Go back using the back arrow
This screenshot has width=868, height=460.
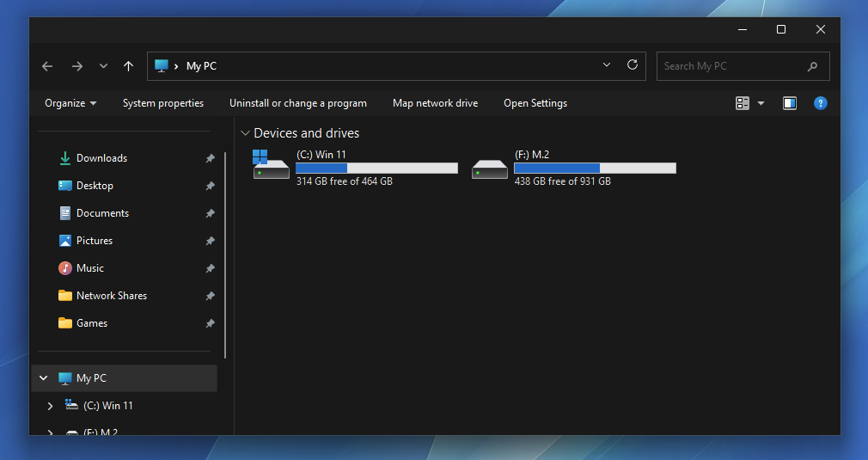(x=47, y=66)
